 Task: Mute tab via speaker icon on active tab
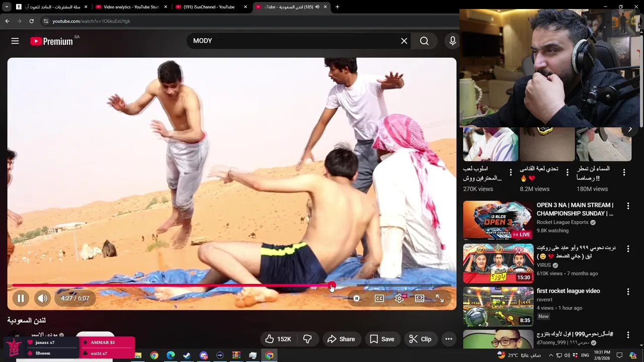[x=317, y=7]
